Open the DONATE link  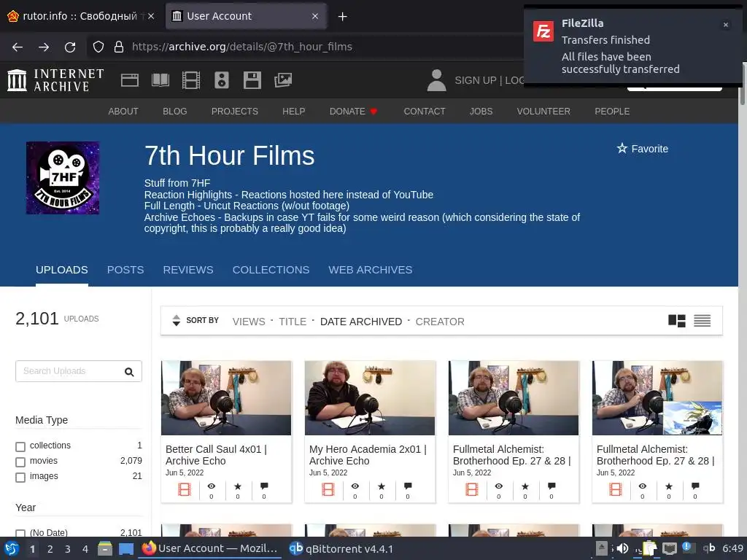click(353, 111)
